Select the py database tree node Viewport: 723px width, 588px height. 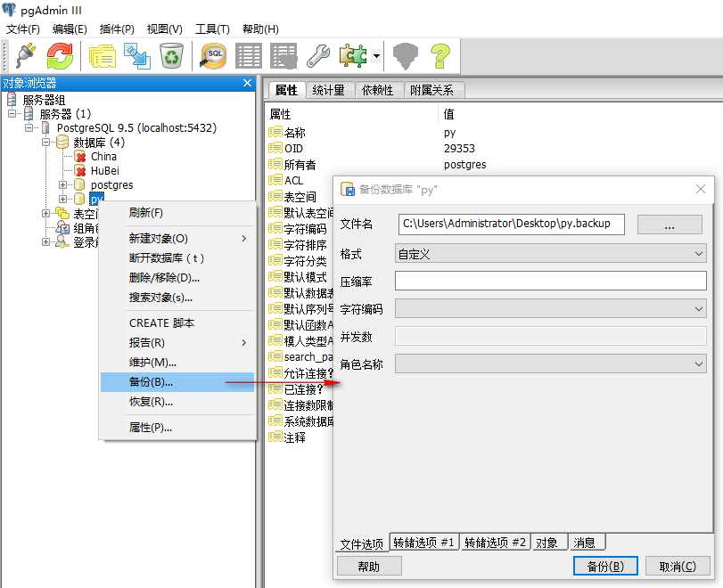(x=96, y=199)
